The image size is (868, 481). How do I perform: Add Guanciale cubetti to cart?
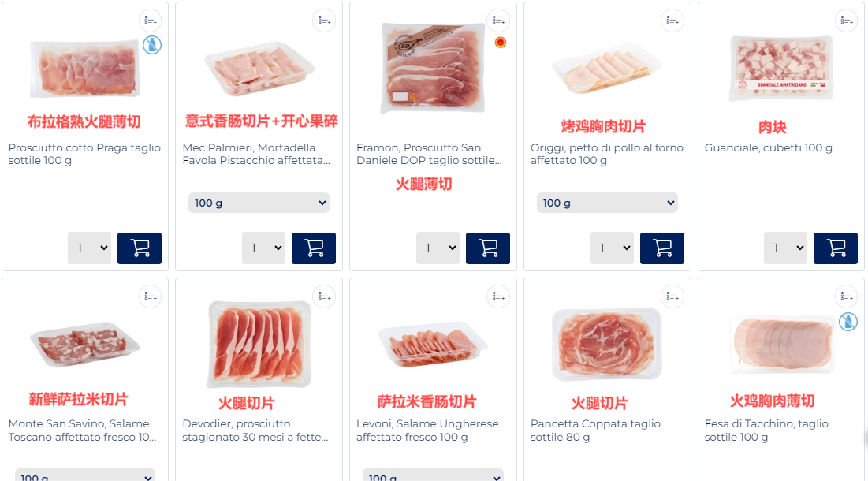point(836,248)
